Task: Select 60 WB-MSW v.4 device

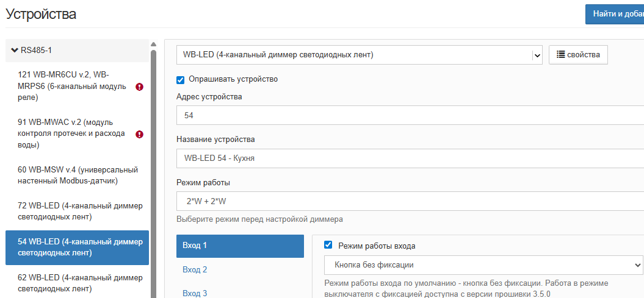Action: (x=77, y=175)
